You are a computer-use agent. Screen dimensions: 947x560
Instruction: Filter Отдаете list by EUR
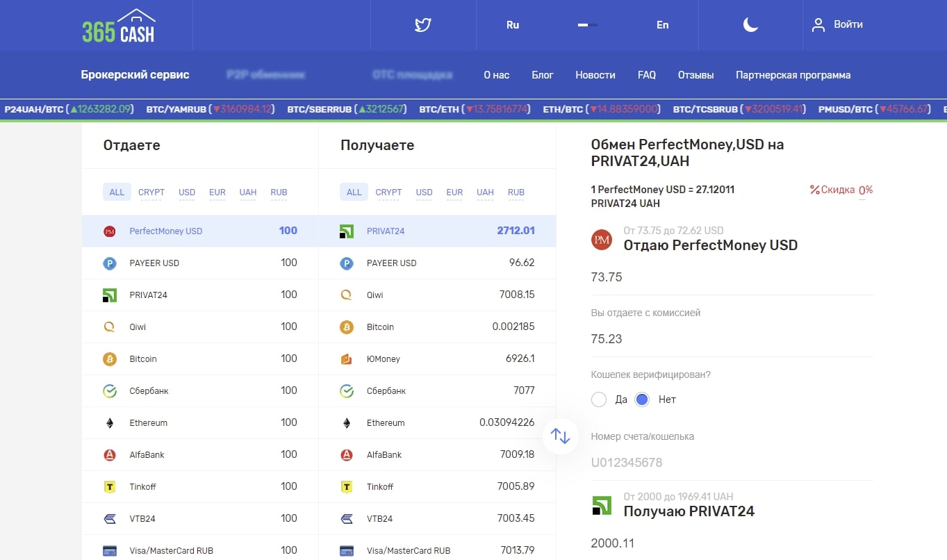217,192
